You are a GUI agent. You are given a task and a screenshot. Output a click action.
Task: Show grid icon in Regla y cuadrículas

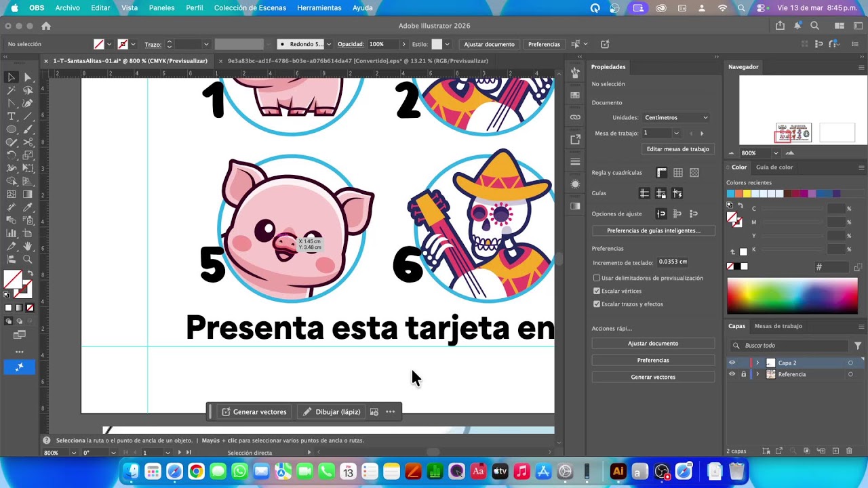tap(678, 173)
